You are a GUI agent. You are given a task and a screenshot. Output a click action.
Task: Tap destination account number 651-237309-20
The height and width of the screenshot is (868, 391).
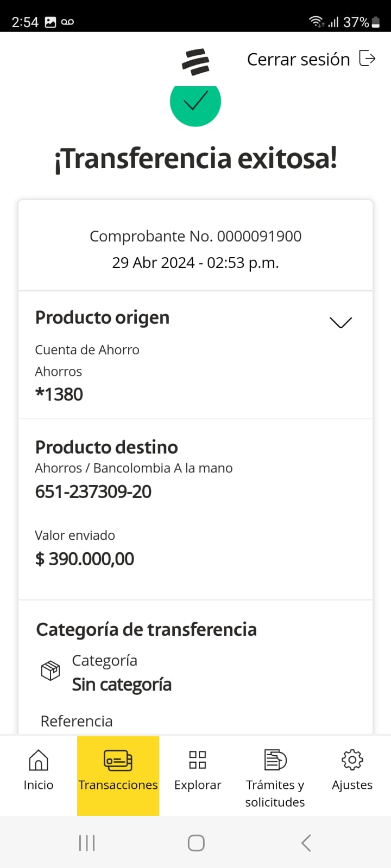tap(93, 492)
